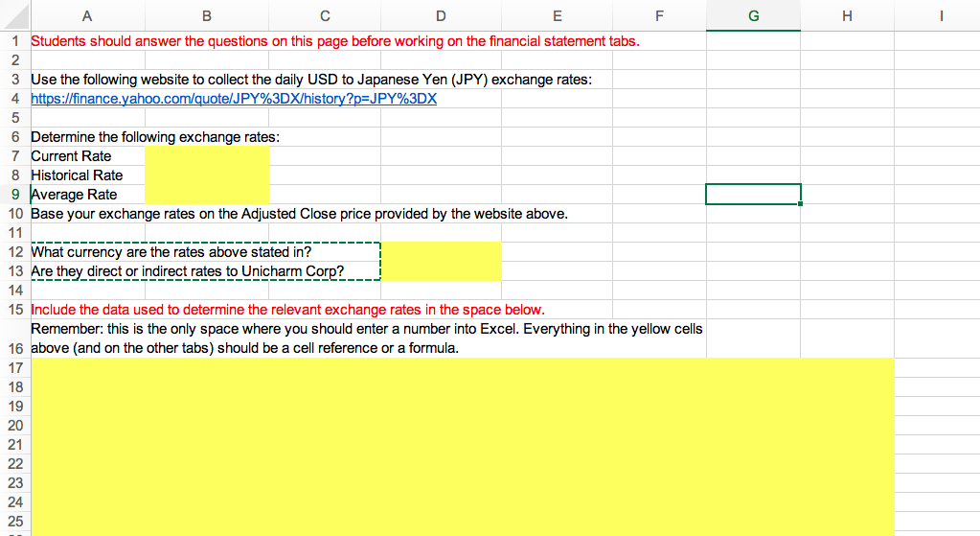Select row 7 header
The image size is (980, 536).
pos(15,156)
